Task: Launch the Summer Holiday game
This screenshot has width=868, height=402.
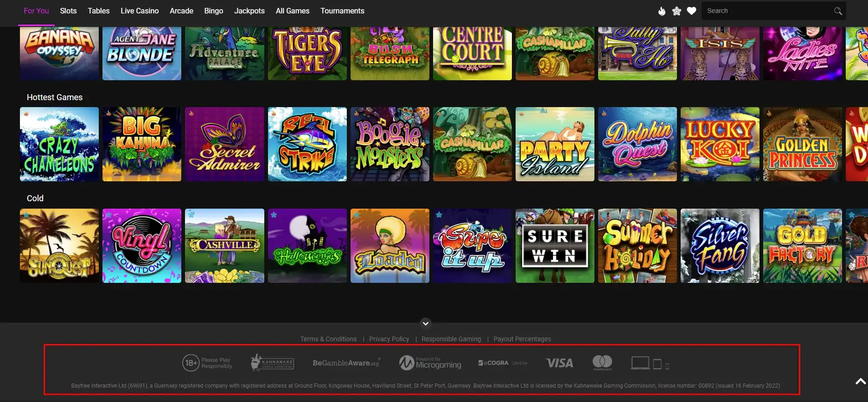Action: click(638, 246)
